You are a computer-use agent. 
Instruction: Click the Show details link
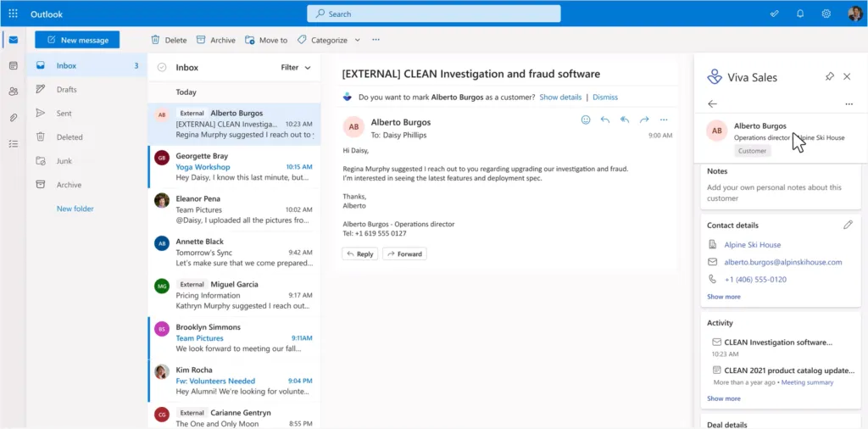[560, 97]
